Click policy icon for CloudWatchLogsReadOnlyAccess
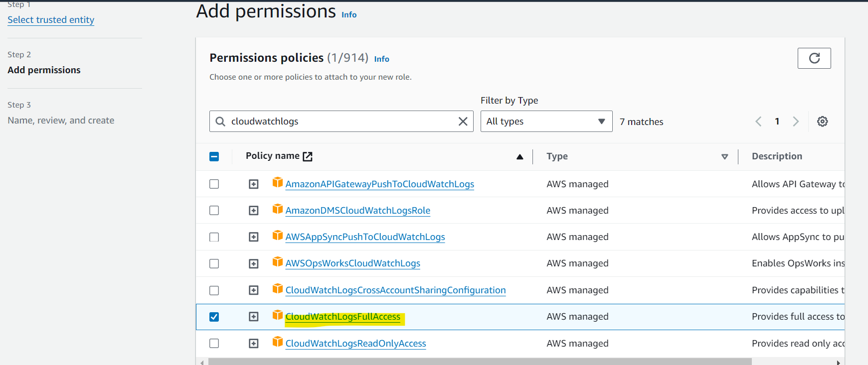 coord(278,342)
